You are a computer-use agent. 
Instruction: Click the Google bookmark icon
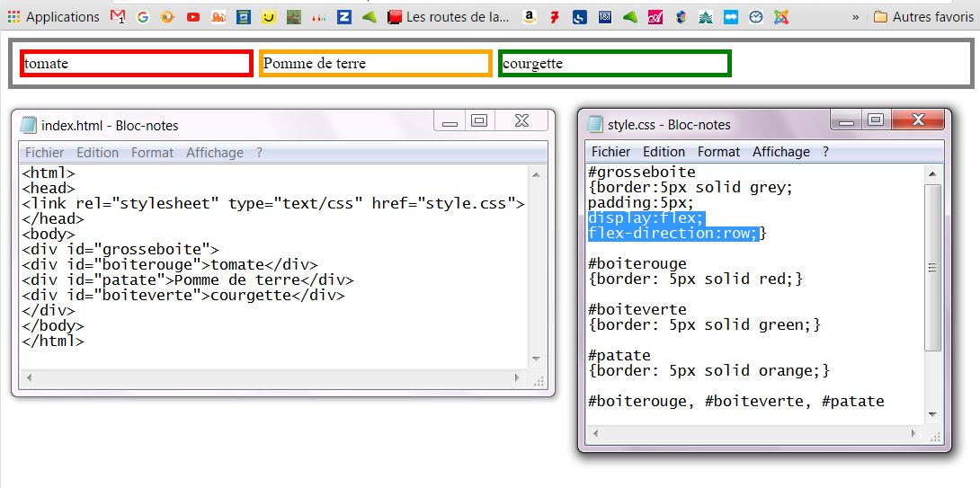click(x=143, y=16)
